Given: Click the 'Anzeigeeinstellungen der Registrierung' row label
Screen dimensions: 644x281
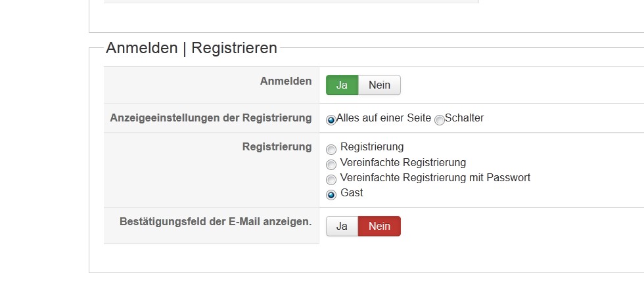Looking at the screenshot, I should (x=212, y=118).
